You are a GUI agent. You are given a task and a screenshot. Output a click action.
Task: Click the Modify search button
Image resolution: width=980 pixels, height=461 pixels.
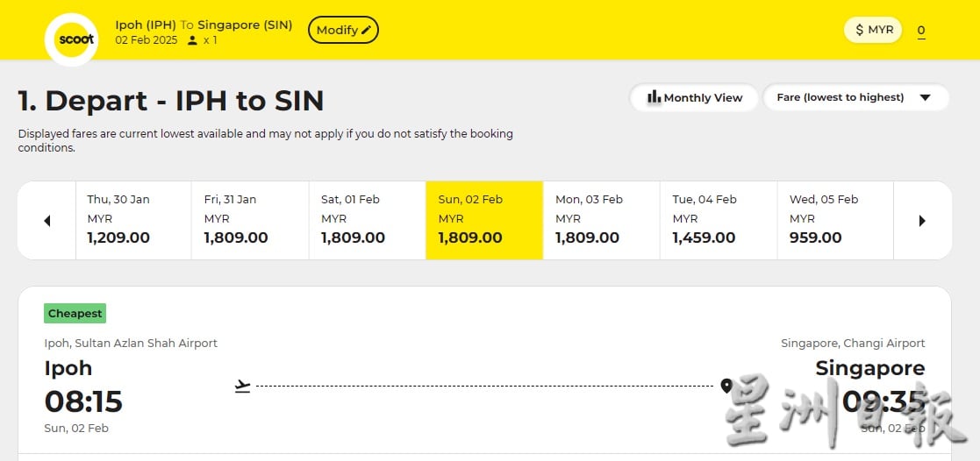point(343,30)
